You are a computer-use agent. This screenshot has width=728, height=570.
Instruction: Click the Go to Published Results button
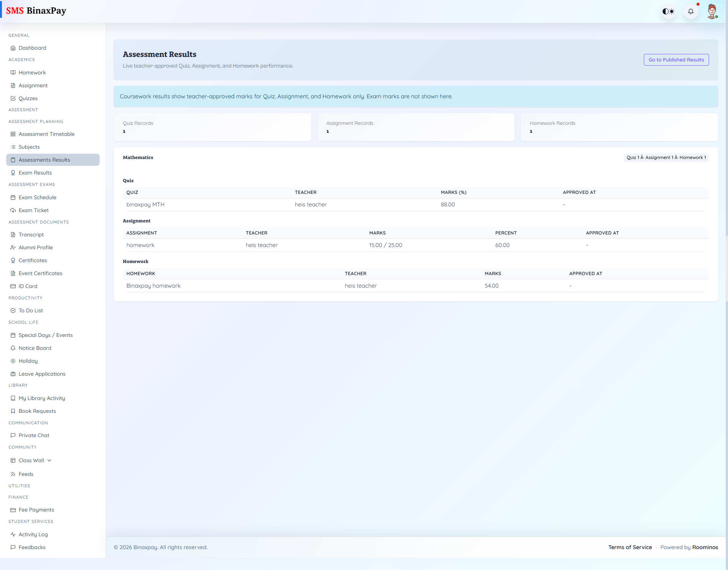[676, 60]
